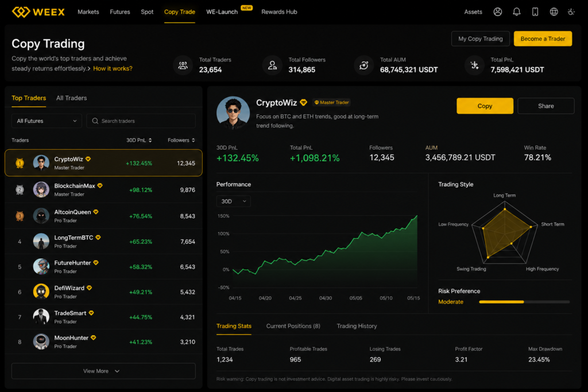588x392 pixels.
Task: Click the silver rank 2 medal
Action: coord(20,189)
